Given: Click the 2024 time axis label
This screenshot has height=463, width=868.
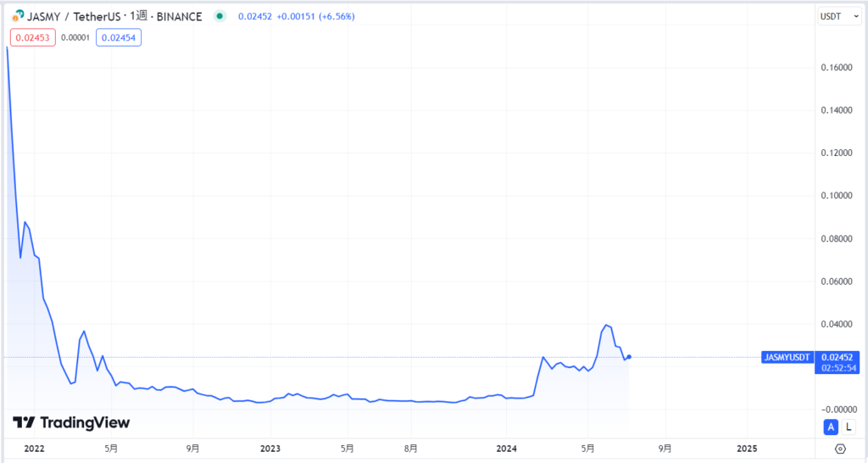Looking at the screenshot, I should tap(507, 449).
